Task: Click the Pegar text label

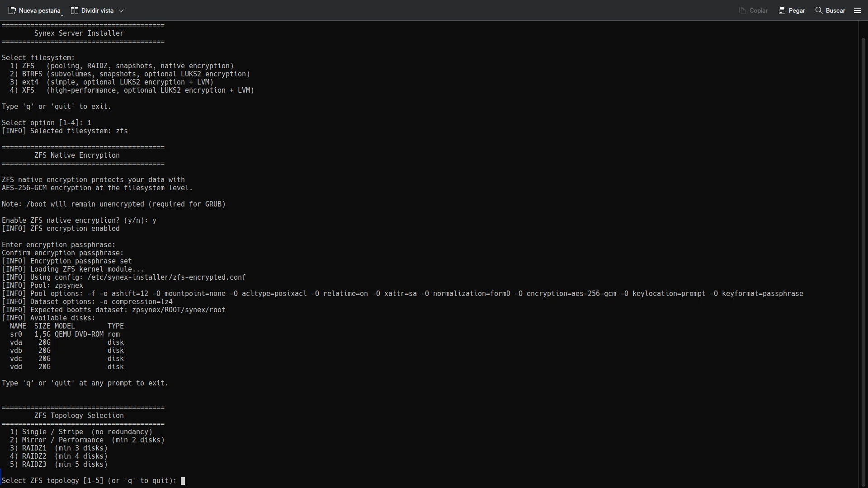Action: tap(797, 10)
